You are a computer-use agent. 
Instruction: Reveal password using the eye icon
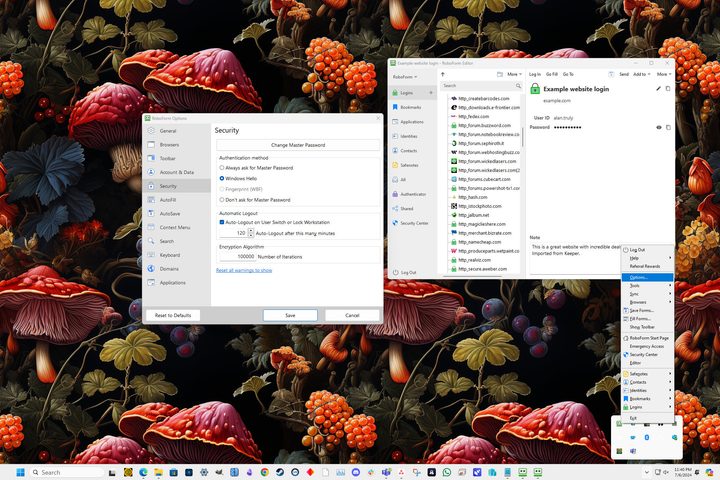(658, 127)
